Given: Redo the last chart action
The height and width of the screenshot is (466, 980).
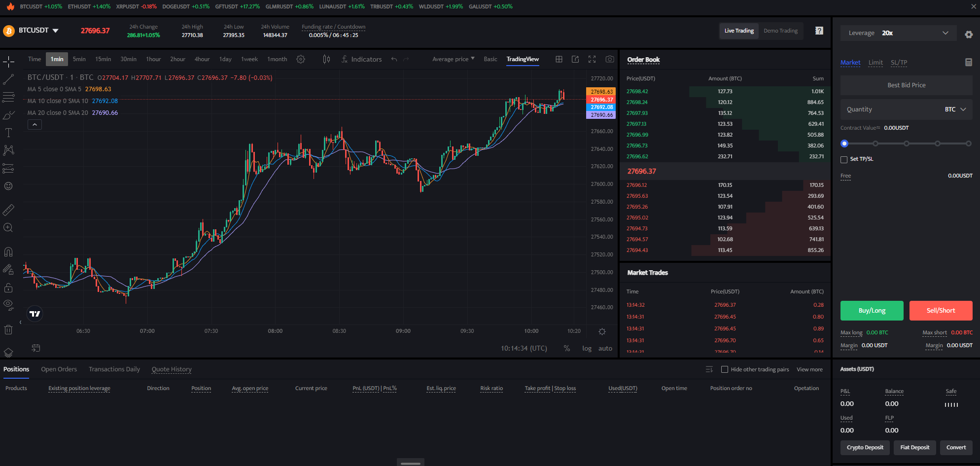Looking at the screenshot, I should (406, 59).
